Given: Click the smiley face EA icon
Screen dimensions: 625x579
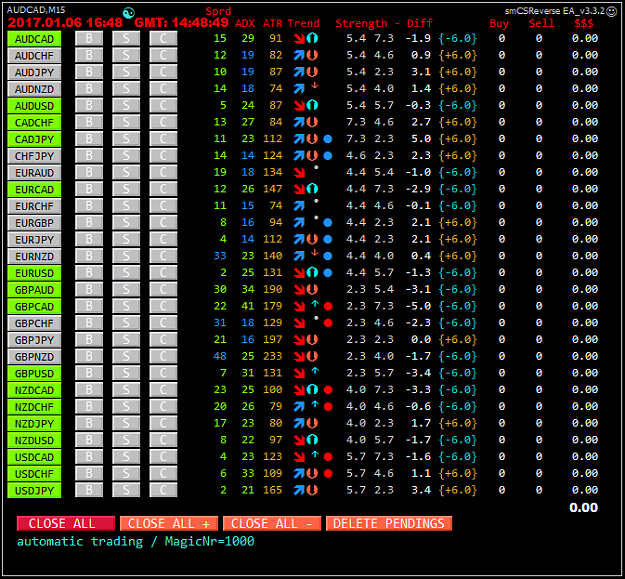Looking at the screenshot, I should tap(611, 12).
